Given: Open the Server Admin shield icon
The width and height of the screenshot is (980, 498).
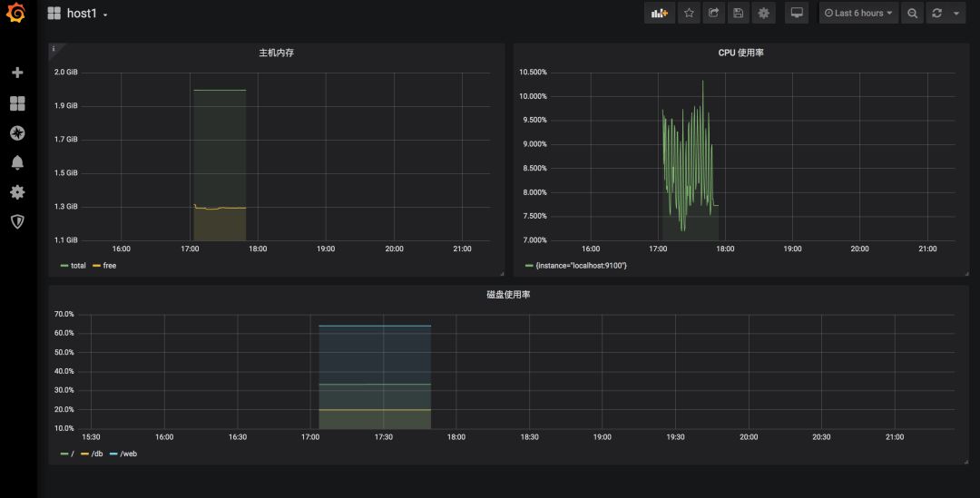Looking at the screenshot, I should (x=17, y=221).
